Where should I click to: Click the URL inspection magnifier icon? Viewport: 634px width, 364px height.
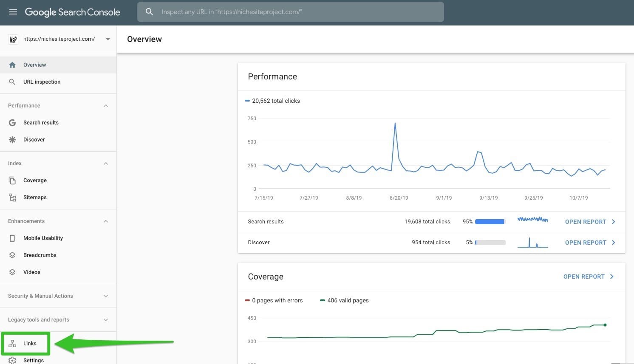[12, 82]
